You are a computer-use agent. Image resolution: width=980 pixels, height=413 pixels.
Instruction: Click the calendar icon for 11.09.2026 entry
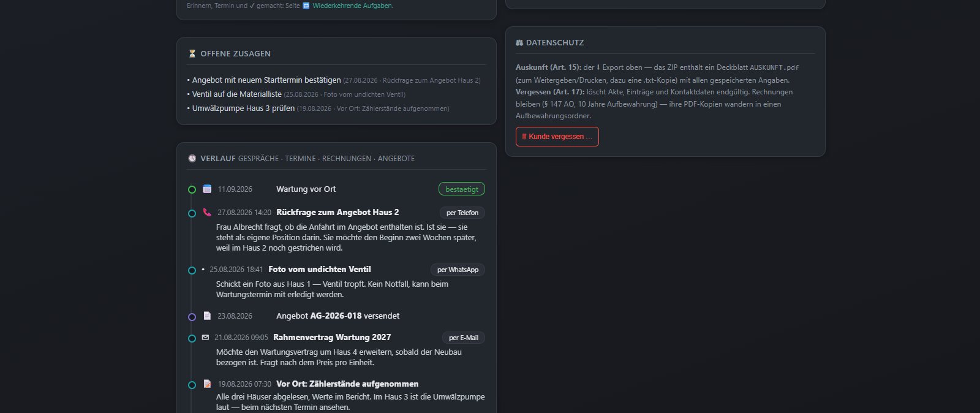[207, 189]
